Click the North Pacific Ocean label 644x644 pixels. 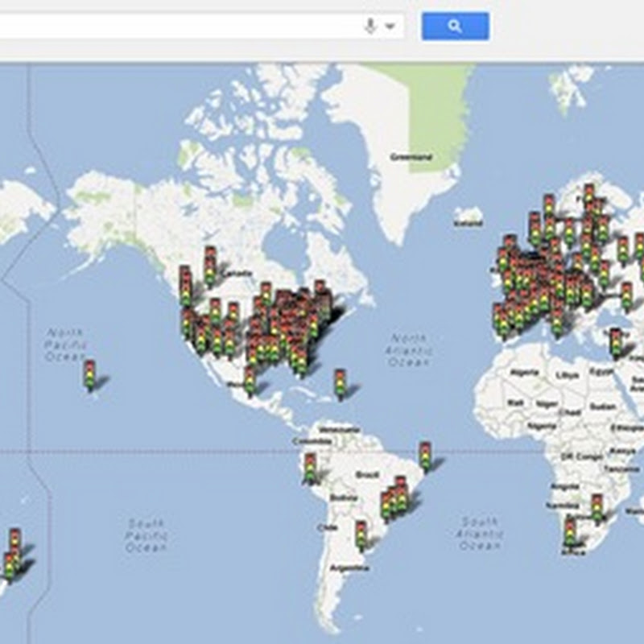tap(66, 345)
